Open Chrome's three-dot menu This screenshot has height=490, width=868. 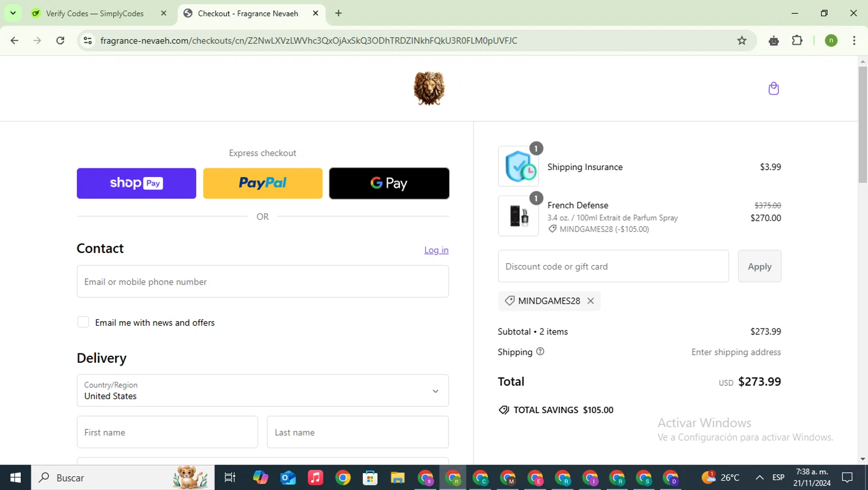854,40
